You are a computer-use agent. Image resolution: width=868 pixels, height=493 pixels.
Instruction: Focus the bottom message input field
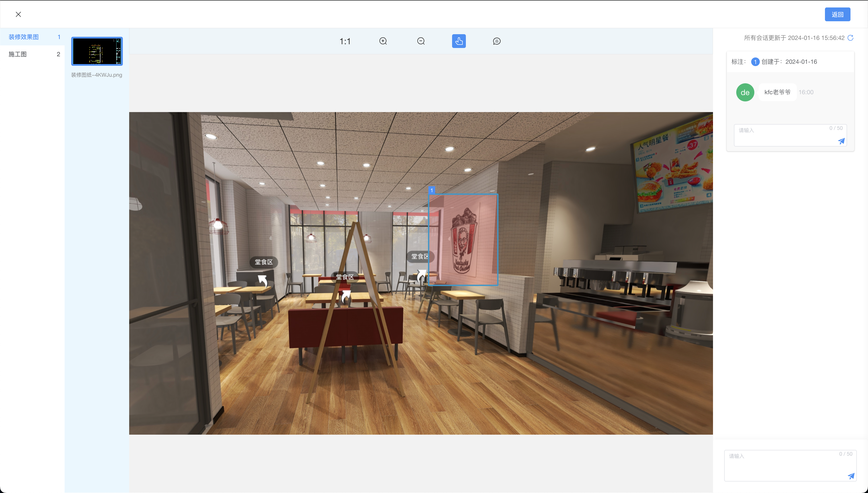click(x=790, y=465)
